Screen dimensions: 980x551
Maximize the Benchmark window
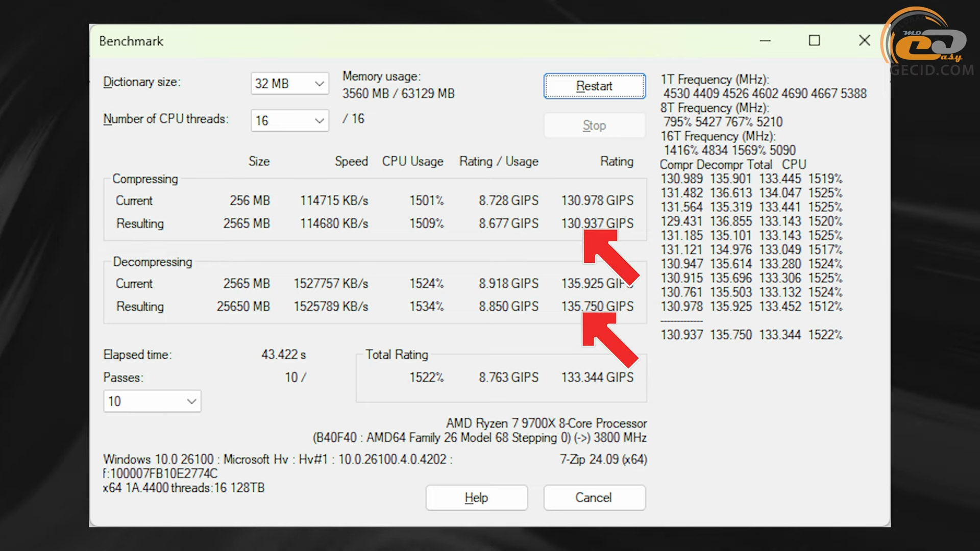coord(815,40)
